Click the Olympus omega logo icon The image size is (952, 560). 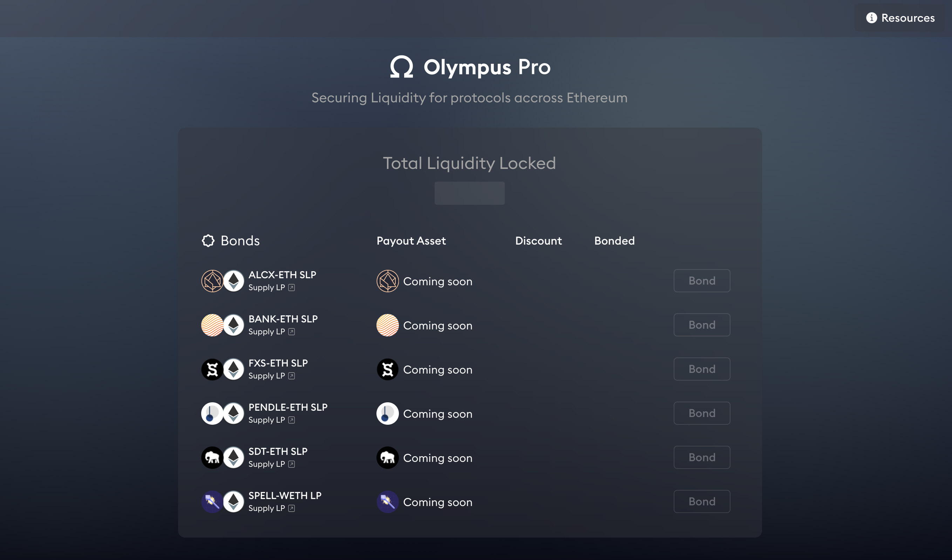pyautogui.click(x=401, y=67)
